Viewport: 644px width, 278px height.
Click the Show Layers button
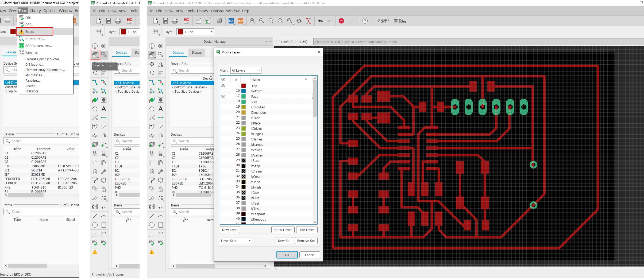coord(283,230)
